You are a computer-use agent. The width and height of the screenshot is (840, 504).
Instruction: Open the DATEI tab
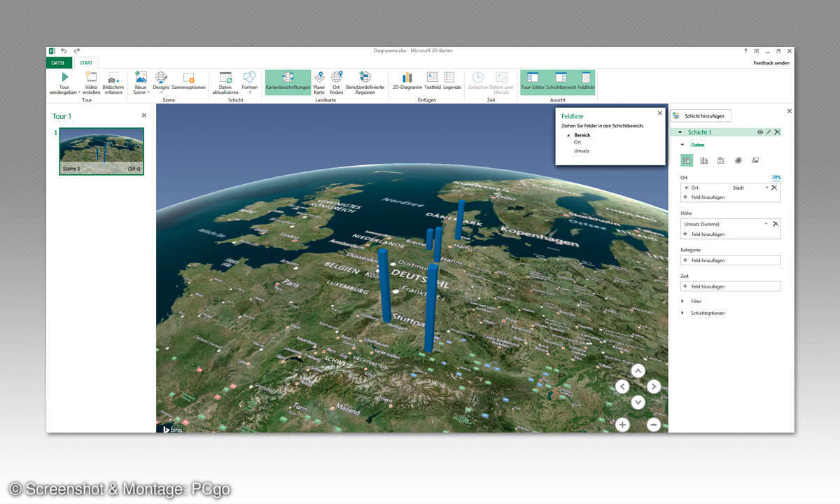click(x=58, y=63)
